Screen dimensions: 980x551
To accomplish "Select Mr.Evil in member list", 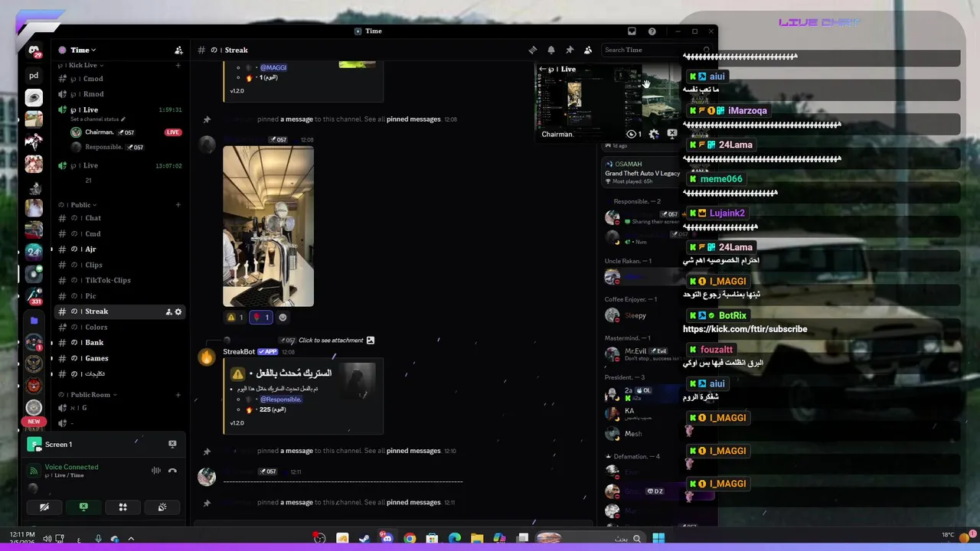I will click(x=635, y=350).
